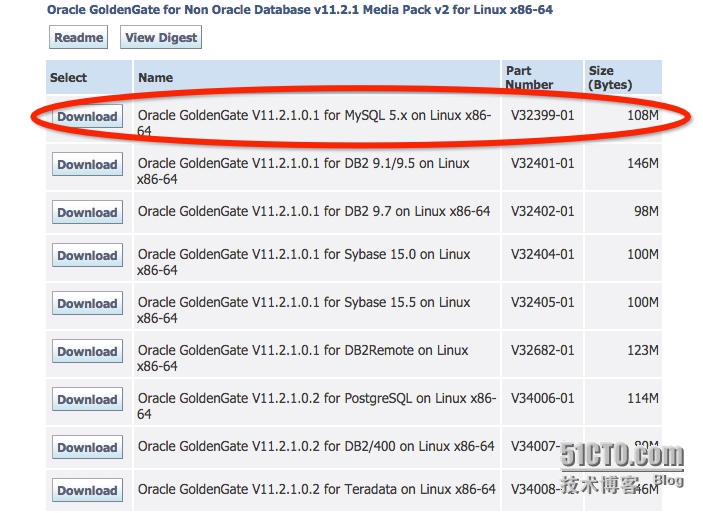Select size value 146M
703x513 pixels.
click(x=643, y=163)
